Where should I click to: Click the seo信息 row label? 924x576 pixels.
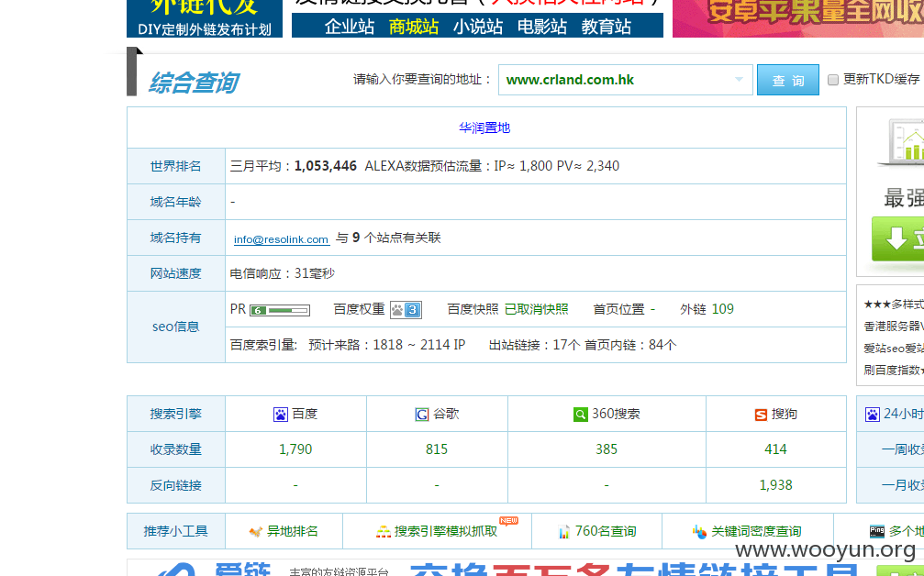click(x=175, y=327)
